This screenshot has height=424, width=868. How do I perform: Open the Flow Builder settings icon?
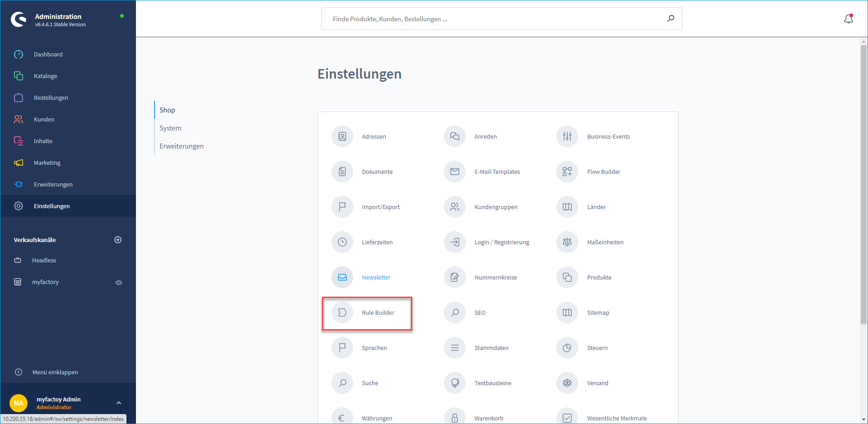567,172
